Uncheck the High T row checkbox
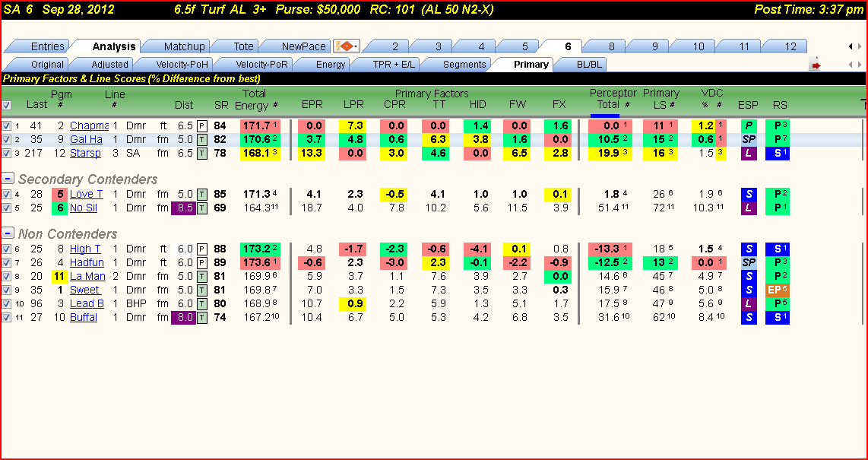The width and height of the screenshot is (868, 460). pos(6,249)
